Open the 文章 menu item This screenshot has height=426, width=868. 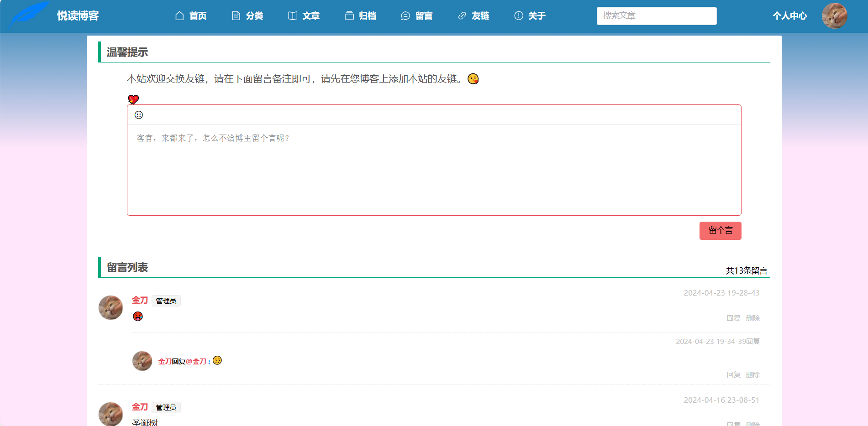[311, 16]
